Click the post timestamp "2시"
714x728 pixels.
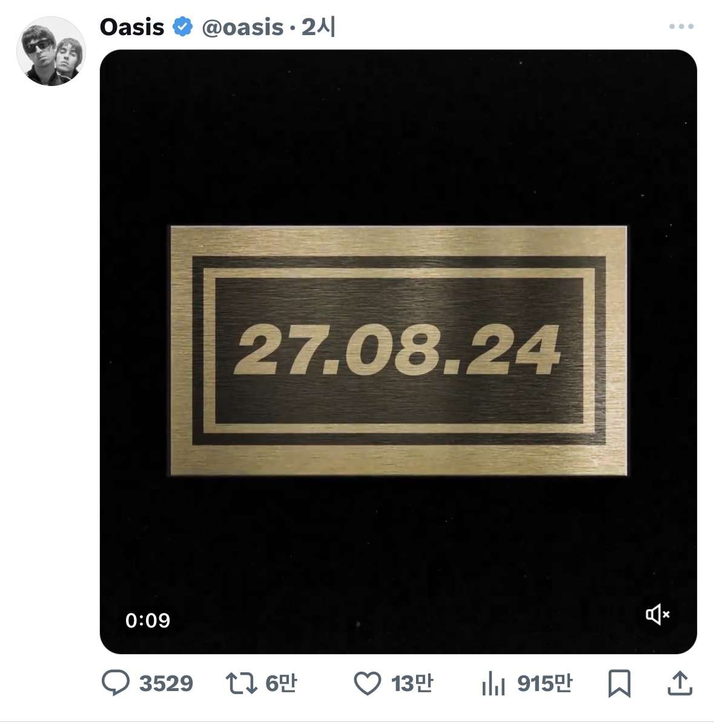[x=319, y=27]
